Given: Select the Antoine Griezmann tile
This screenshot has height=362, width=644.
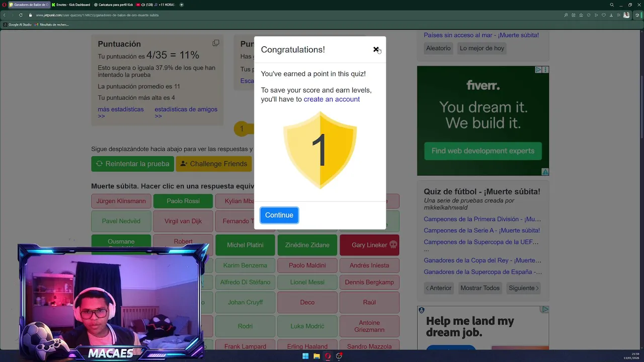Looking at the screenshot, I should coord(369,326).
